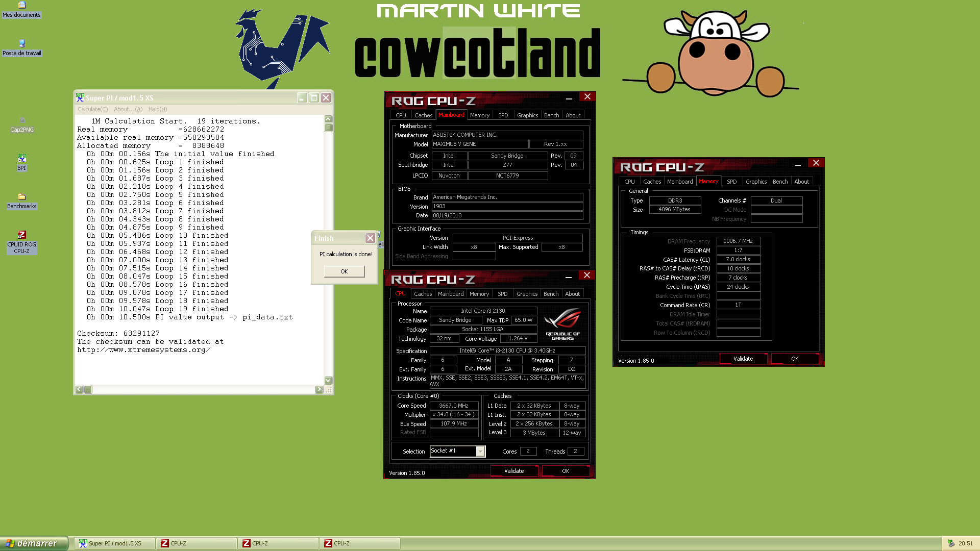This screenshot has height=551, width=980.
Task: Open the Benchmarks folder on the desktop
Action: pyautogui.click(x=21, y=201)
